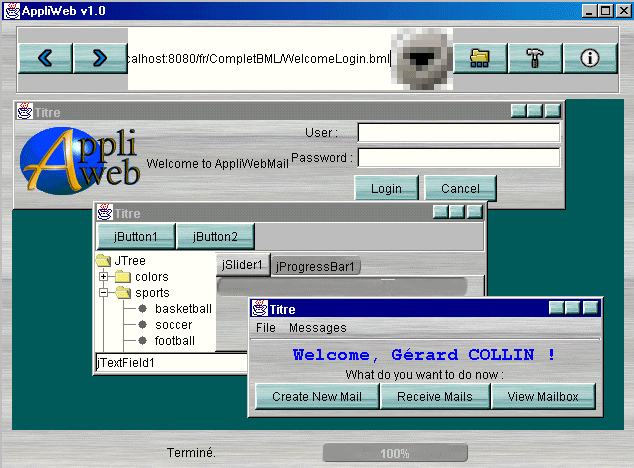Collapse the sports tree node
634x468 pixels.
point(104,292)
